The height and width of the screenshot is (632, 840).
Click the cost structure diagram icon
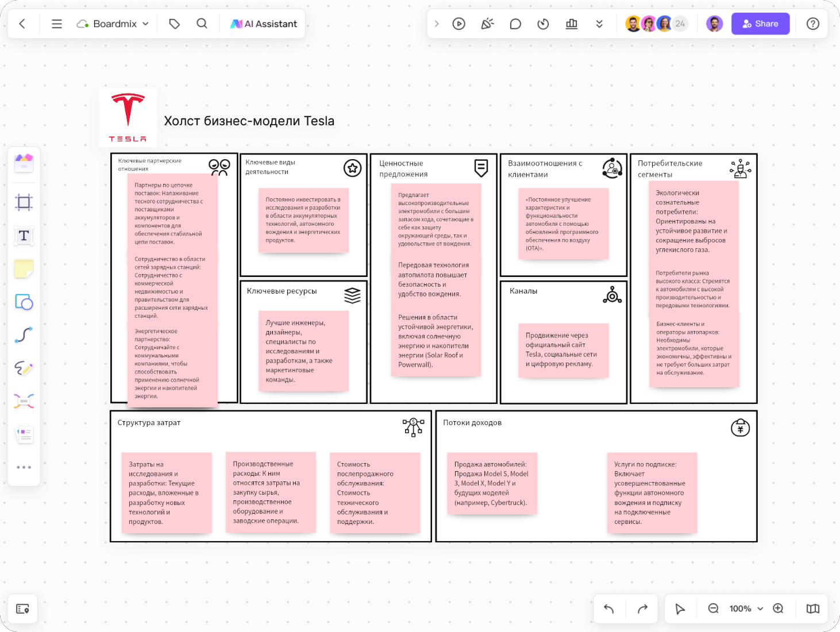(x=413, y=427)
